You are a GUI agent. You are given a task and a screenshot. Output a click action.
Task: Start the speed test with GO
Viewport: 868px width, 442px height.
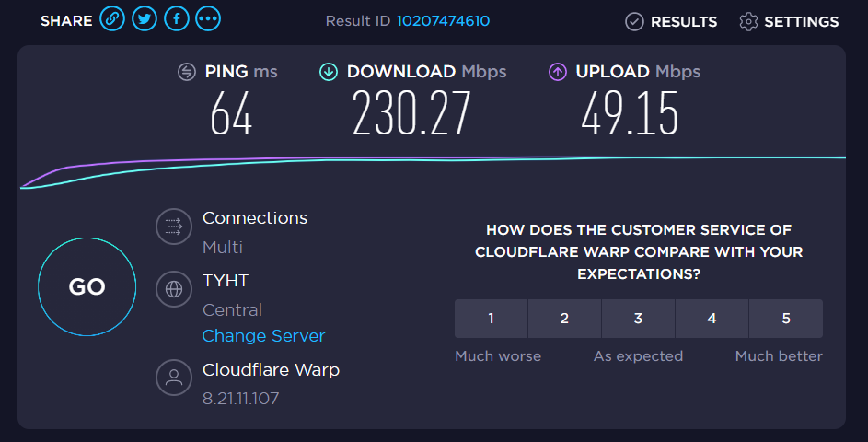tap(87, 287)
